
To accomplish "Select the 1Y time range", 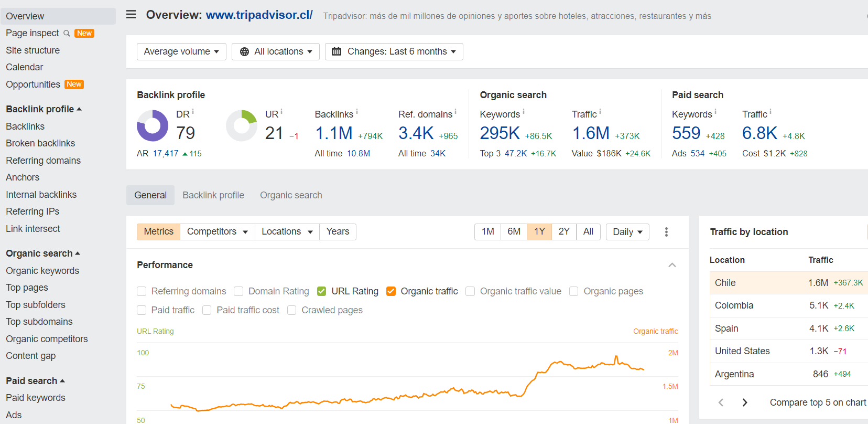I will point(539,231).
